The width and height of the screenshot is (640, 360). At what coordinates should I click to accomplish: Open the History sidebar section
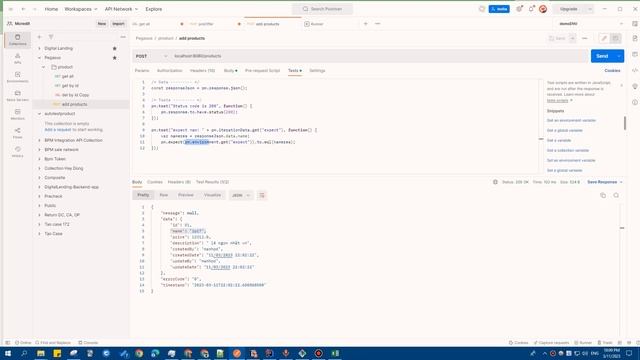(x=18, y=151)
